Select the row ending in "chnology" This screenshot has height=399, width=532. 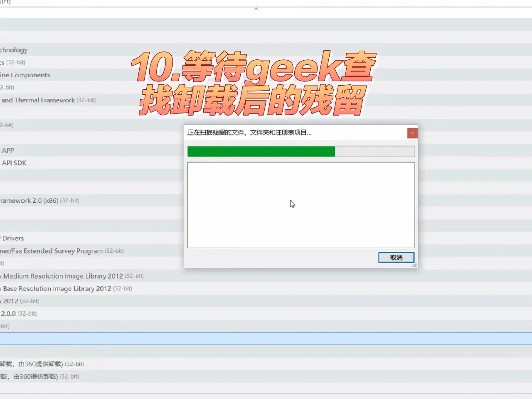coord(266,50)
